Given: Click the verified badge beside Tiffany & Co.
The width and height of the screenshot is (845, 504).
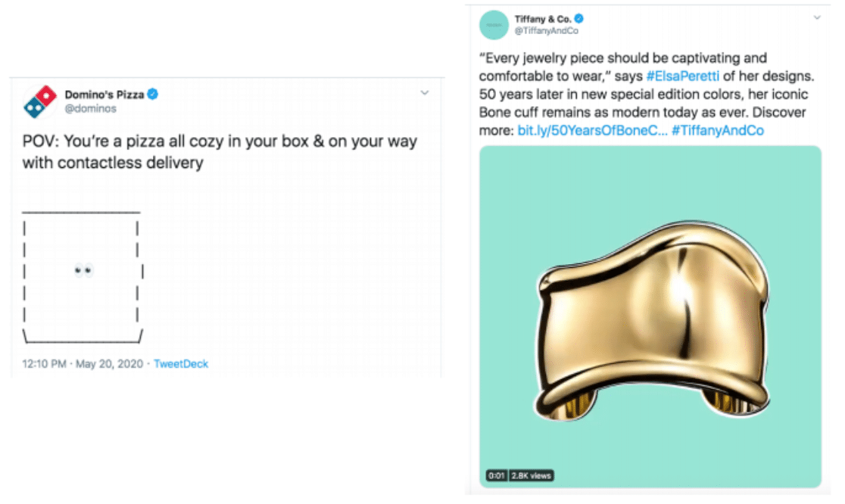Looking at the screenshot, I should (x=578, y=18).
